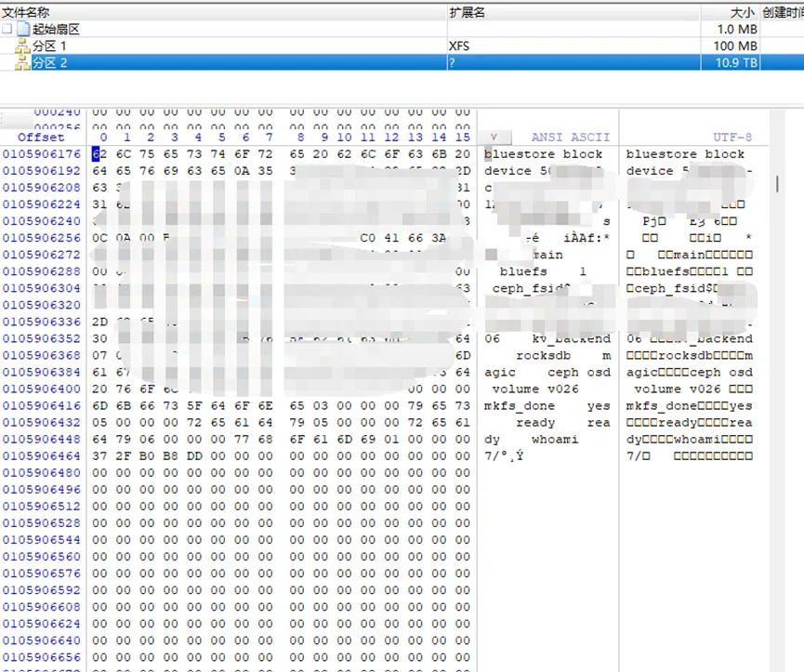
Task: Click offset label 0105906176
Action: pyautogui.click(x=42, y=153)
